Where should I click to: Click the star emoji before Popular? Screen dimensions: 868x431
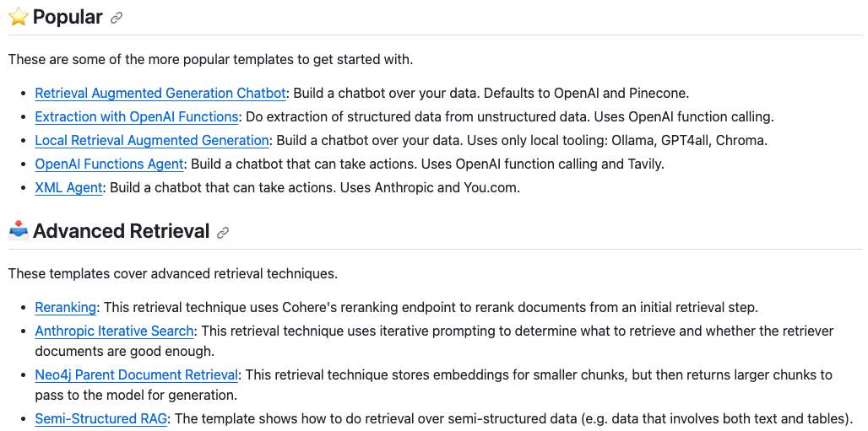tap(19, 17)
